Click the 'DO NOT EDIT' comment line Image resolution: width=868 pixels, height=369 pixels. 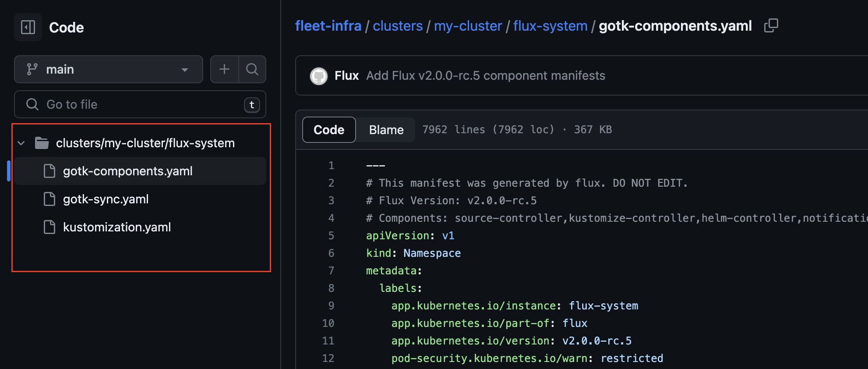(527, 183)
